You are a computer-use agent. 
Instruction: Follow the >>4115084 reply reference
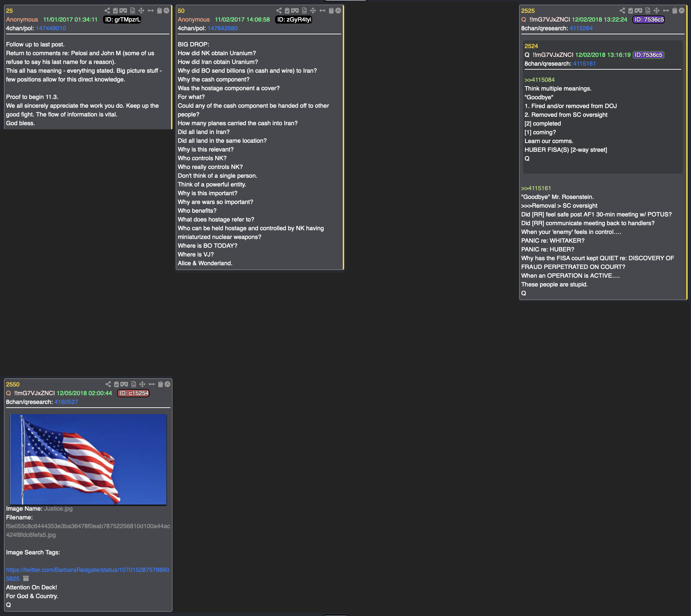tap(539, 80)
